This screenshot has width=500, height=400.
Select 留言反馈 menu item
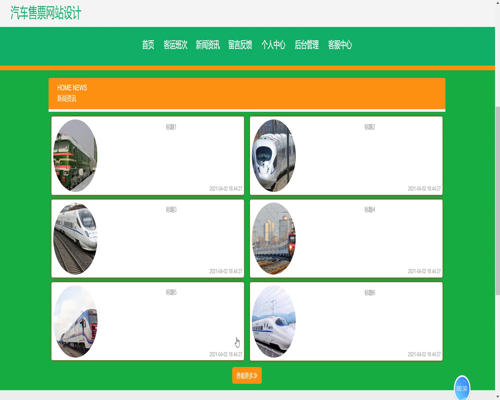pyautogui.click(x=240, y=45)
